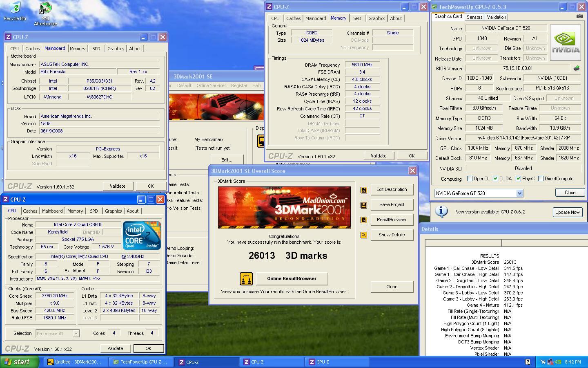
Task: Open the Recycle Bin desktop icon
Action: coord(15,11)
